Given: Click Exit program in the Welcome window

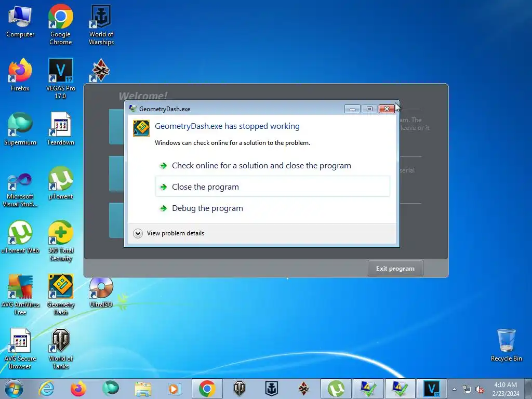Looking at the screenshot, I should click(395, 269).
